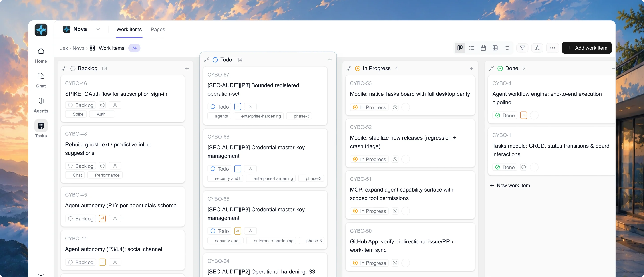Go to Nova in breadcrumb

[78, 48]
